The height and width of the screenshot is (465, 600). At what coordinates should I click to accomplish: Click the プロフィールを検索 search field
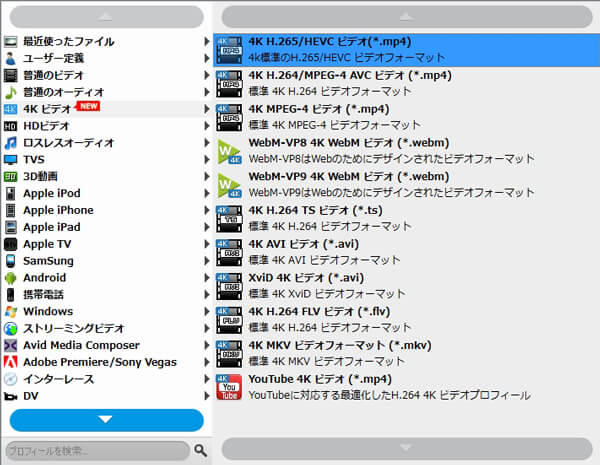(98, 451)
